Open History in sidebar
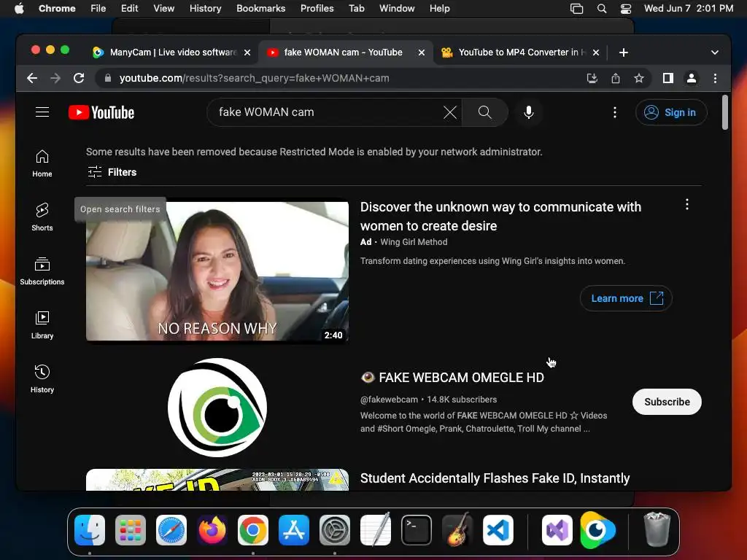 [x=42, y=378]
